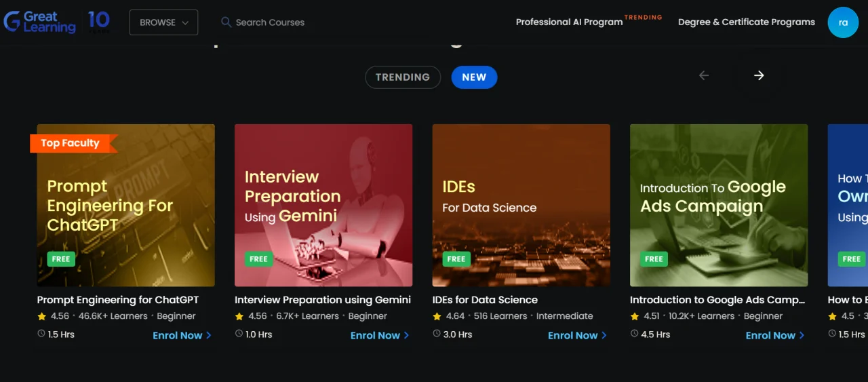Click star rating icon for Prompt Engineering
The width and height of the screenshot is (868, 382).
(x=42, y=316)
